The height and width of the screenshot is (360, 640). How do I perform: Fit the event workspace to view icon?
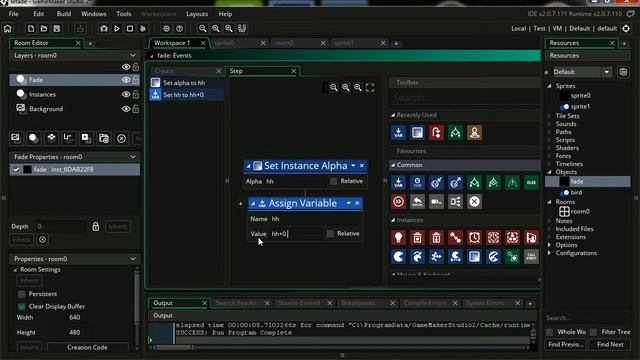pyautogui.click(x=370, y=87)
